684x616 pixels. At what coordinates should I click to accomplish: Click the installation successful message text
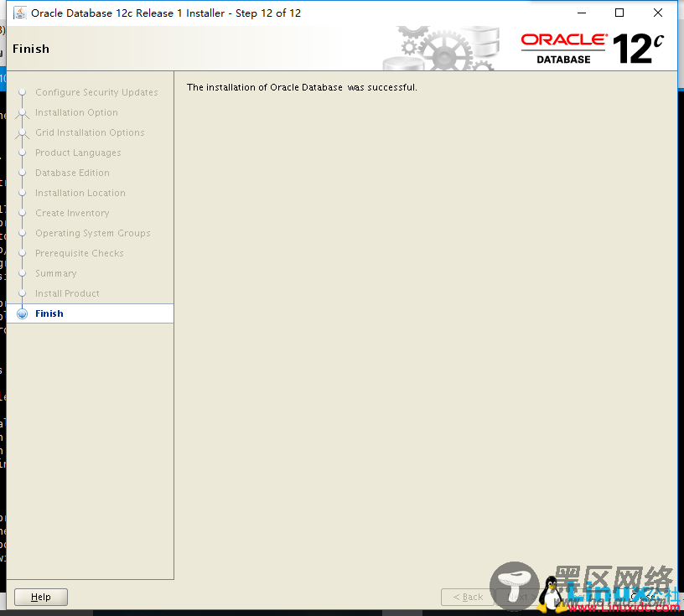coord(302,87)
